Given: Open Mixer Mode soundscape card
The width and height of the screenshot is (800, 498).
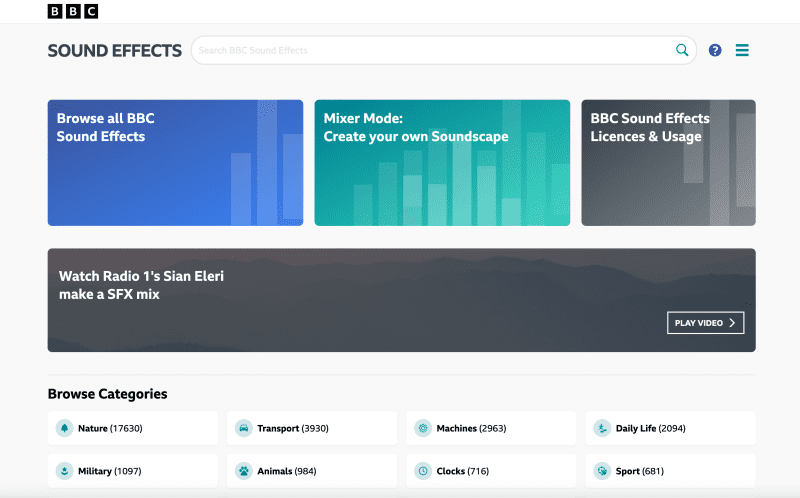Looking at the screenshot, I should pyautogui.click(x=442, y=163).
